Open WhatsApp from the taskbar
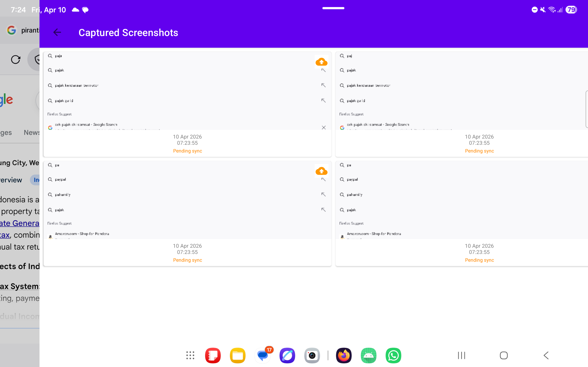Viewport: 588px width, 367px height. 393,355
